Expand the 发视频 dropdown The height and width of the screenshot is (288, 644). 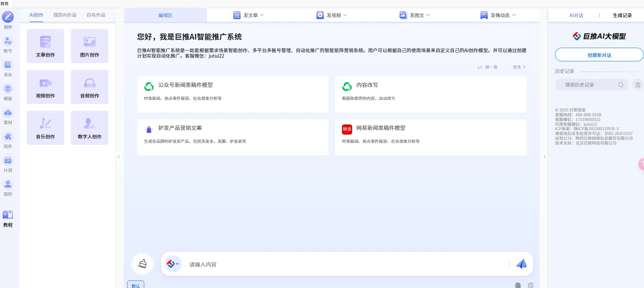(345, 15)
